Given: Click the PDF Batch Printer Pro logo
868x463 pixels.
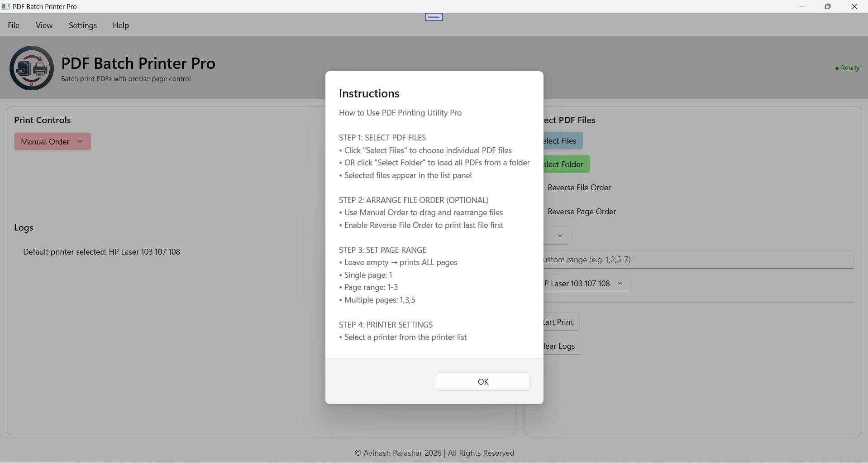Looking at the screenshot, I should coord(32,68).
